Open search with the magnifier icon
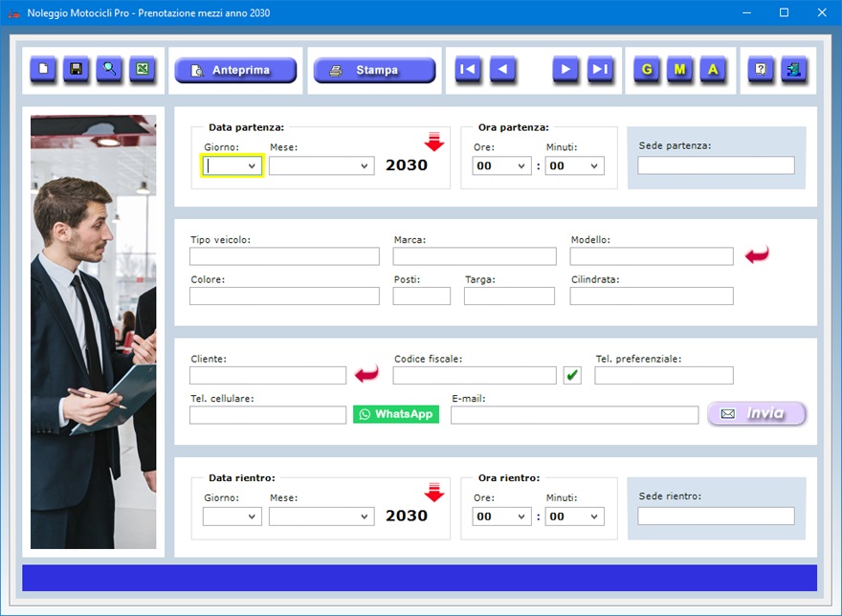 pyautogui.click(x=109, y=69)
